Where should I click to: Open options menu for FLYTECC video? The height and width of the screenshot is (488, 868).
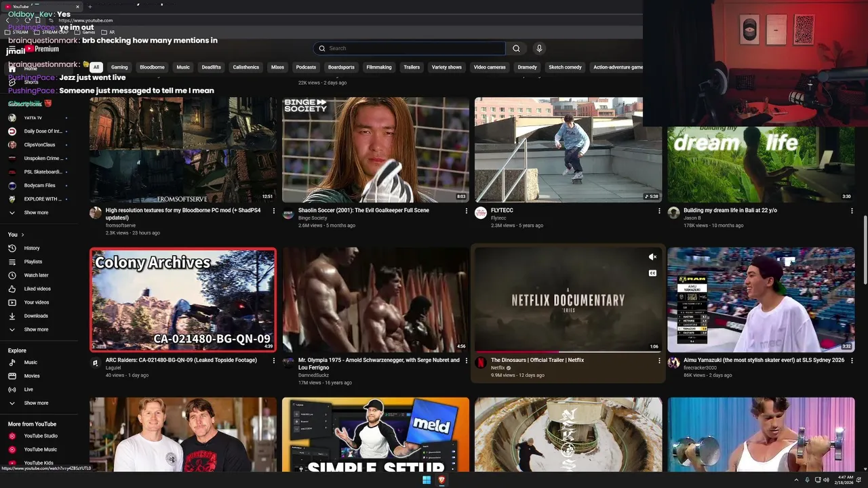(659, 211)
